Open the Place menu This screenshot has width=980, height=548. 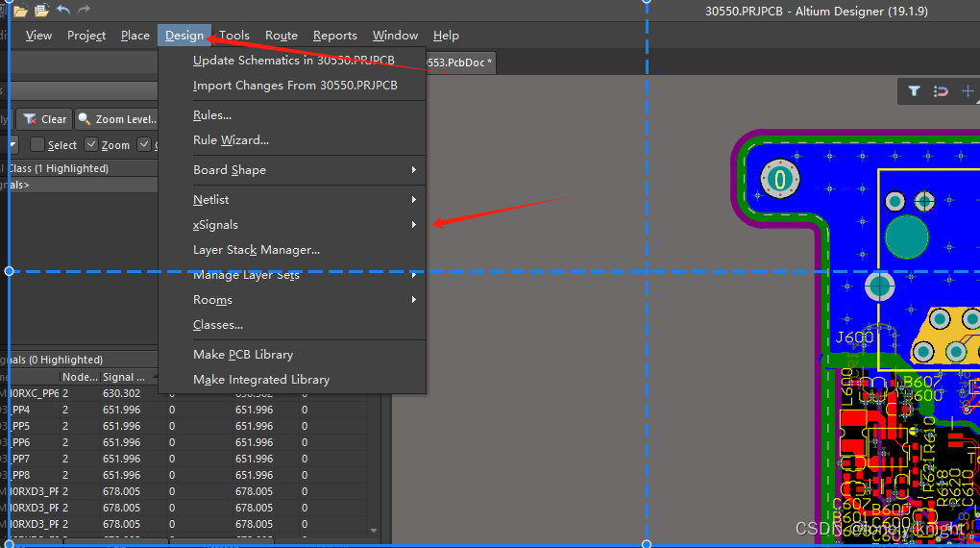135,36
